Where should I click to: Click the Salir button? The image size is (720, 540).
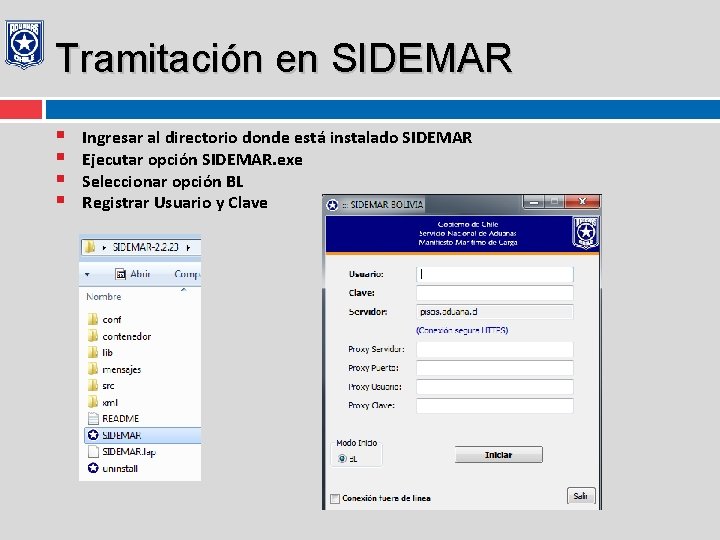pyautogui.click(x=581, y=495)
